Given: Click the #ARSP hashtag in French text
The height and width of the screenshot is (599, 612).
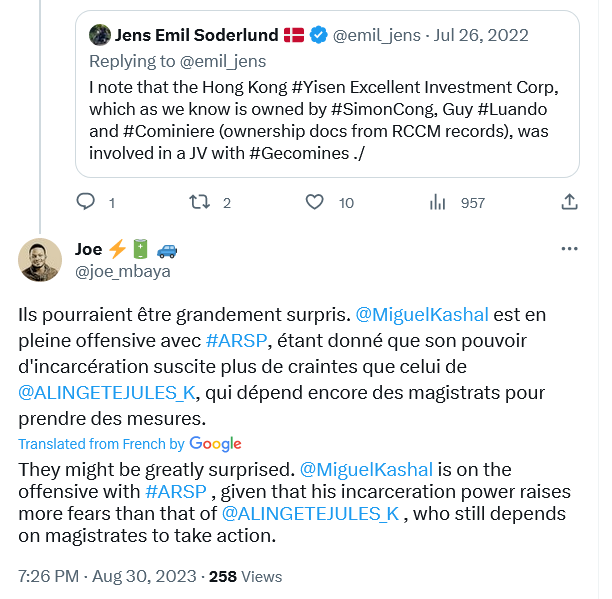Looking at the screenshot, I should coord(237,341).
